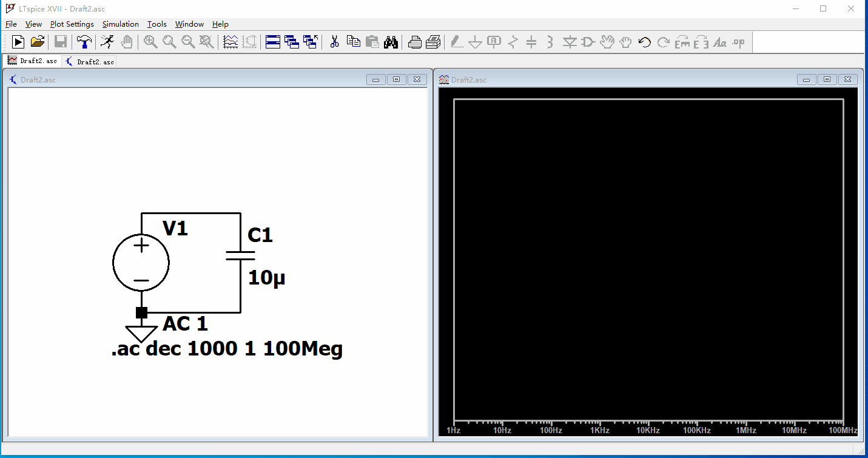Select the Label Net tool
868x458 pixels.
494,42
